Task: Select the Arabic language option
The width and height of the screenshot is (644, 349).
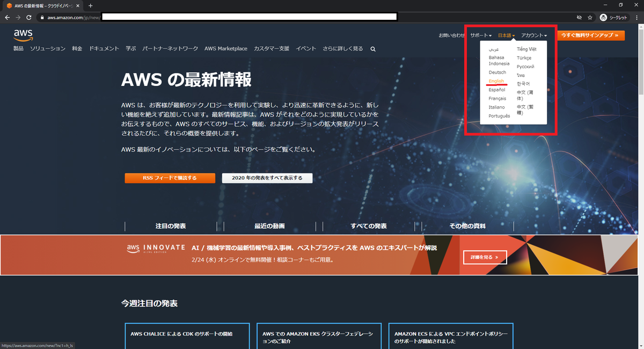Action: (494, 49)
